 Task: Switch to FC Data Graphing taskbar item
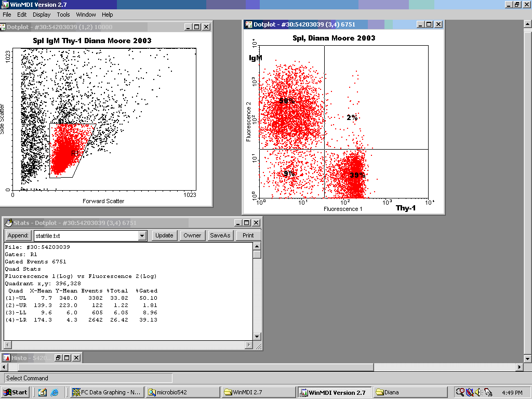coord(107,392)
